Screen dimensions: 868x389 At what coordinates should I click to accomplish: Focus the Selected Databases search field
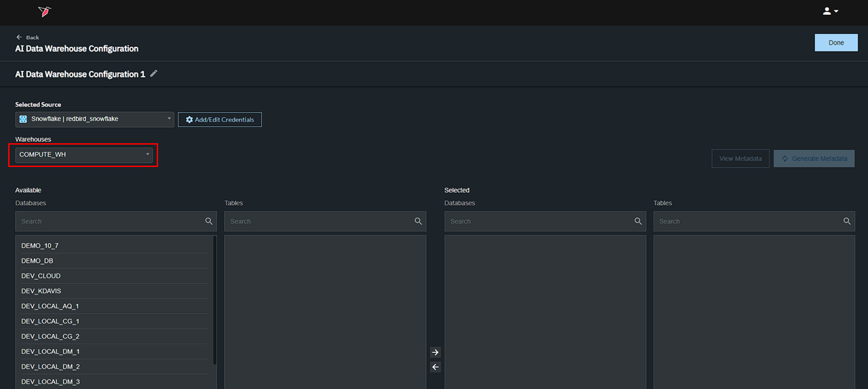(545, 221)
